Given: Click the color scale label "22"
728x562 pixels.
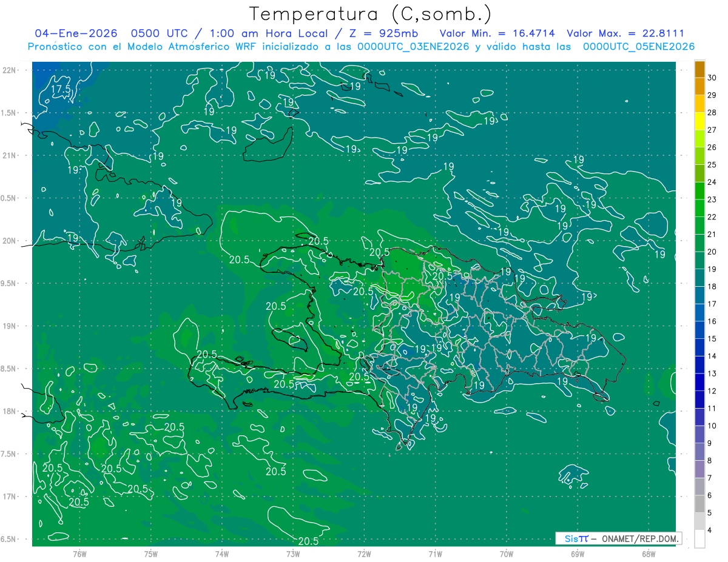Looking at the screenshot, I should point(713,217).
